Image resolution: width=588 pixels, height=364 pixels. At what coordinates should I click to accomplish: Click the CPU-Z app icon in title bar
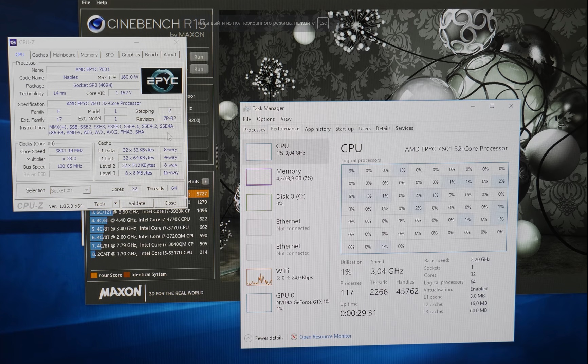coord(13,42)
